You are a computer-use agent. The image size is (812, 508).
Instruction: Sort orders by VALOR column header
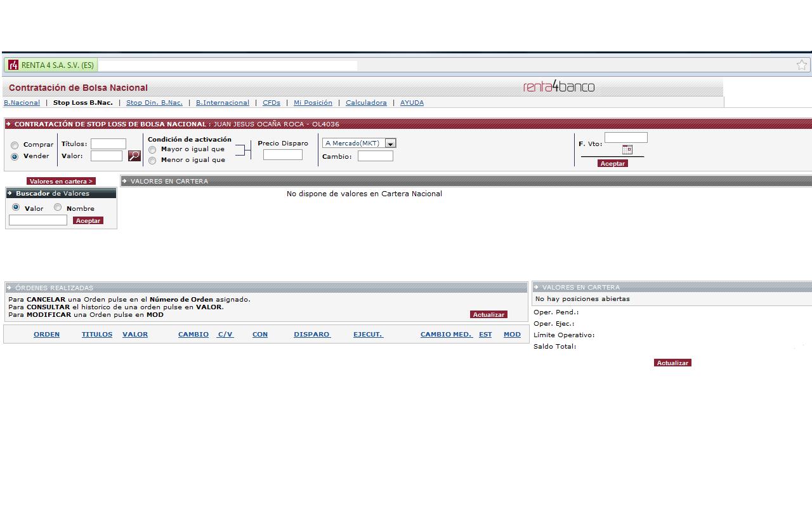click(135, 334)
